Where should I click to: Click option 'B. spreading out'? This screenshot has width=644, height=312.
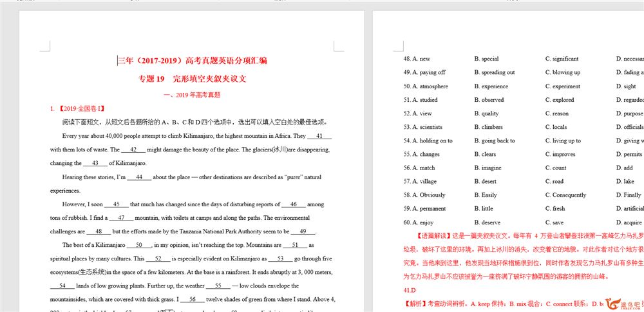pyautogui.click(x=495, y=72)
